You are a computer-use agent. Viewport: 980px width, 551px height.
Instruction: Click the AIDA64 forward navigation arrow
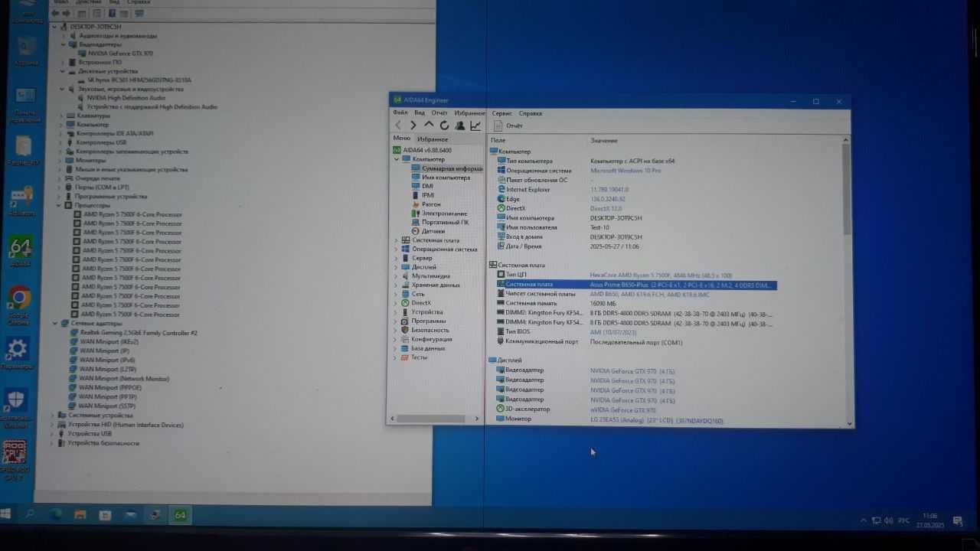click(413, 126)
